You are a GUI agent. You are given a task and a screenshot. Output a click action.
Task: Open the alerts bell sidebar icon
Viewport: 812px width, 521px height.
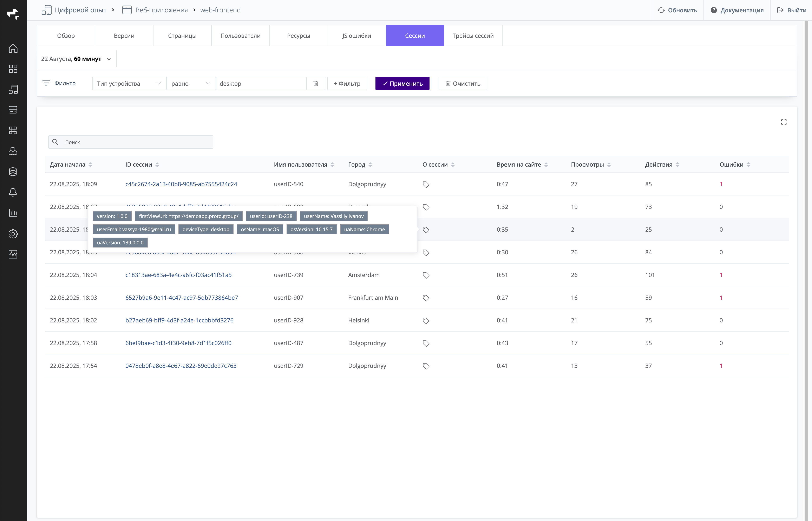(x=13, y=192)
